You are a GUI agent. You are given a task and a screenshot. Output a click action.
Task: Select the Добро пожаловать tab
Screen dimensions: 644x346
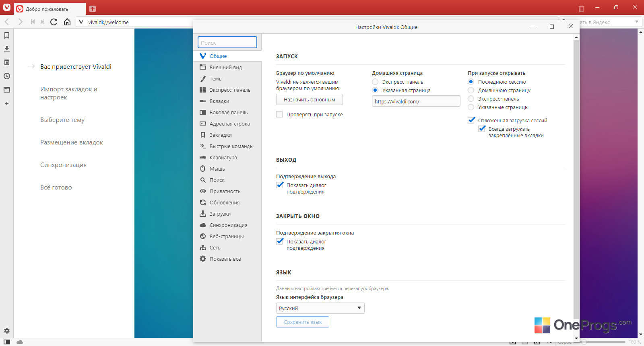(x=50, y=9)
